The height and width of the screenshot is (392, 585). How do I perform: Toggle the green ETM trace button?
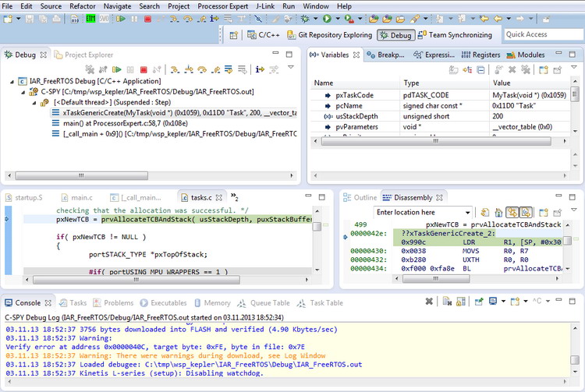pyautogui.click(x=90, y=19)
